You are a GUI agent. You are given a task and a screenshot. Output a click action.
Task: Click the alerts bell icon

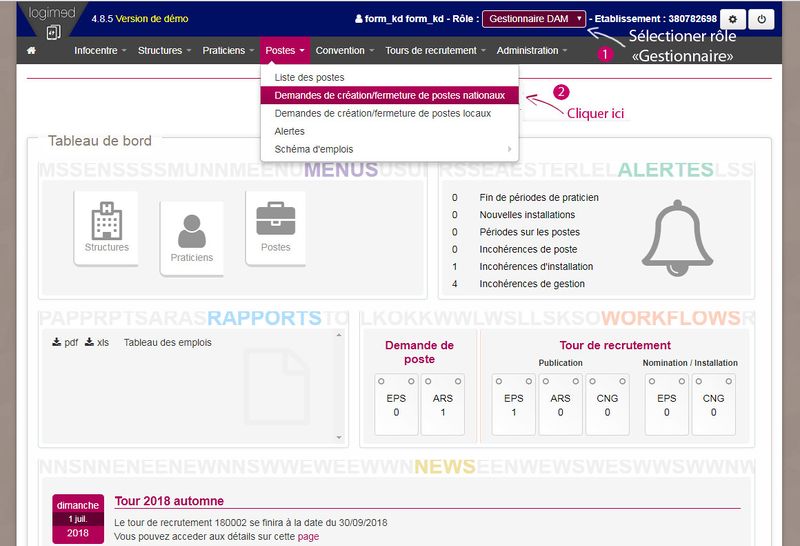pos(677,238)
